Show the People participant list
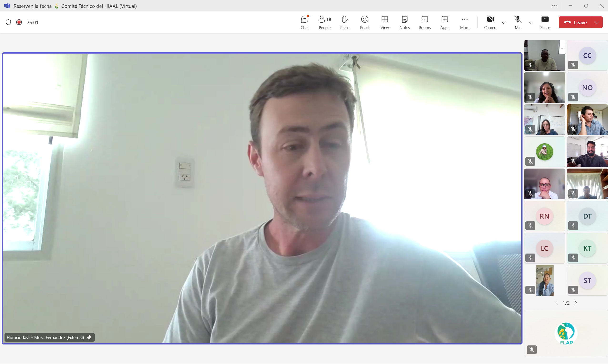Viewport: 608px width, 364px height. point(325,22)
